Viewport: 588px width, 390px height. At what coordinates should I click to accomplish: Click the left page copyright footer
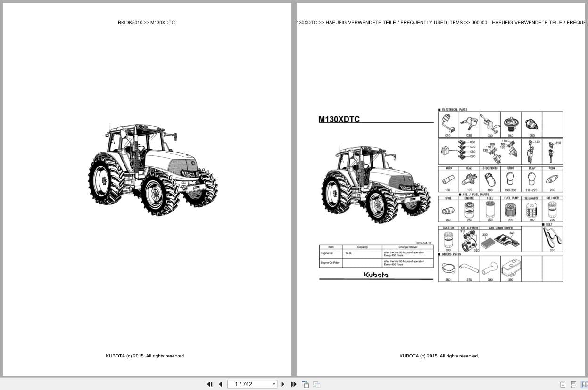145,356
